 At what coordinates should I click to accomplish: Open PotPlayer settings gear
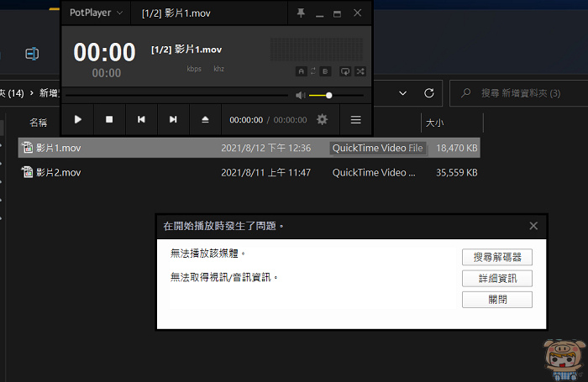pyautogui.click(x=323, y=120)
